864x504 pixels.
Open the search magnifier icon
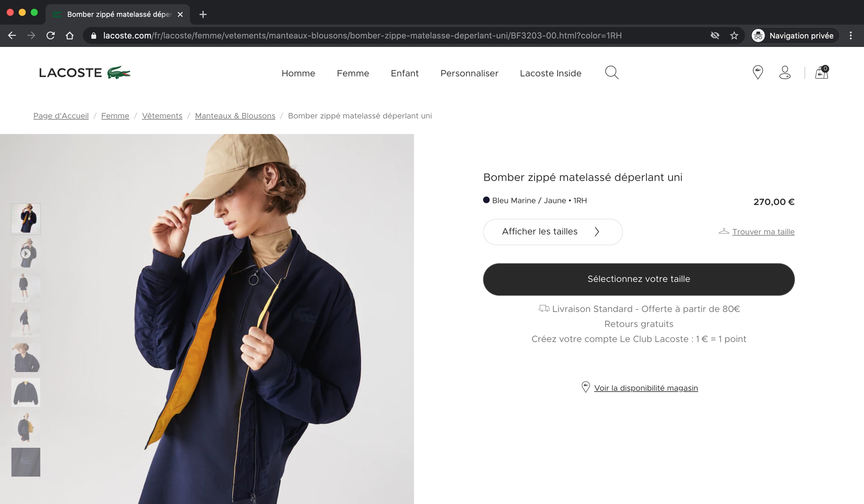(611, 73)
